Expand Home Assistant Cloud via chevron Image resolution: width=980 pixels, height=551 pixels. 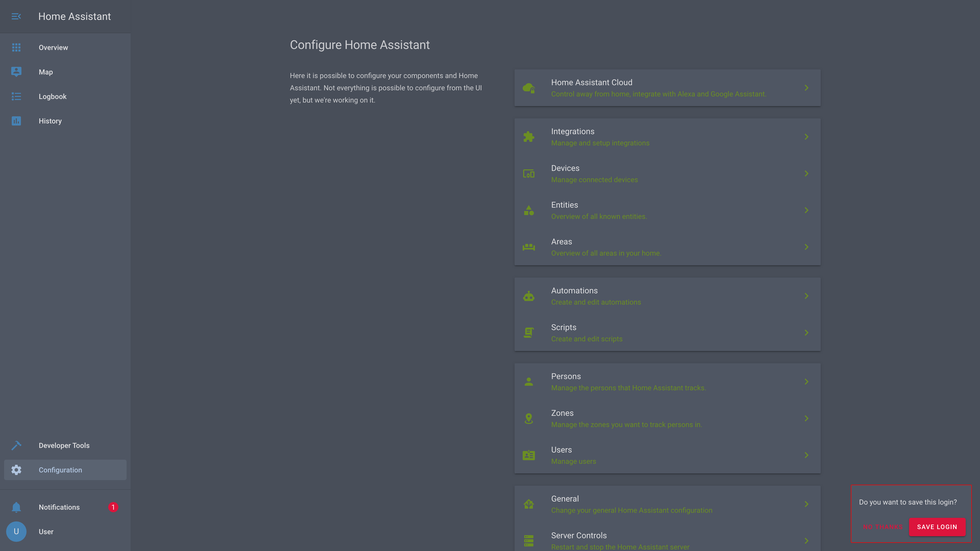[x=806, y=88]
